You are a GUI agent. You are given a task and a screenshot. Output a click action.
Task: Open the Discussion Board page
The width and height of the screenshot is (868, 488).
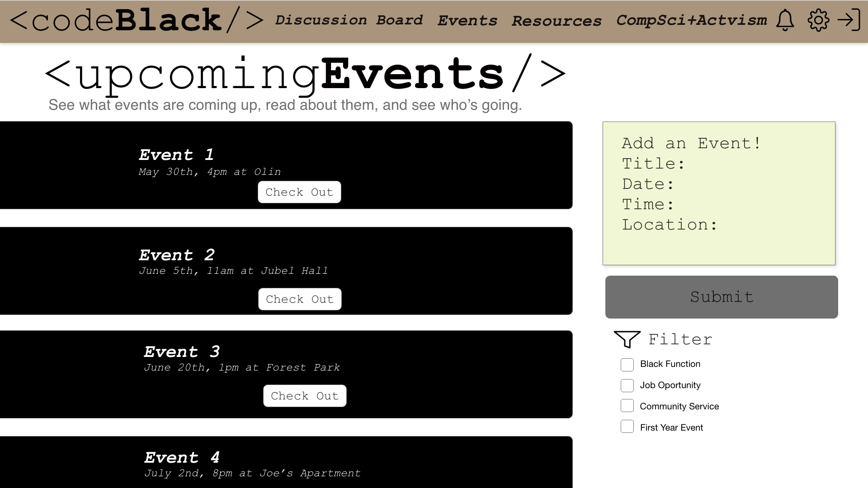350,20
